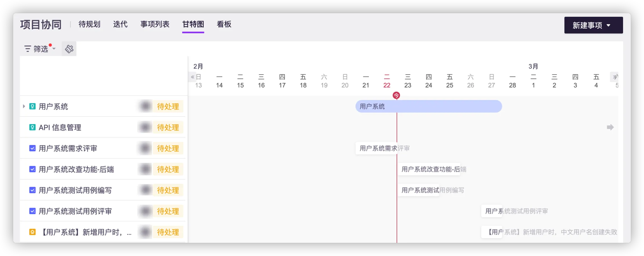Click the gray arrow in API 信息管理 row
The image size is (644, 256).
click(610, 127)
